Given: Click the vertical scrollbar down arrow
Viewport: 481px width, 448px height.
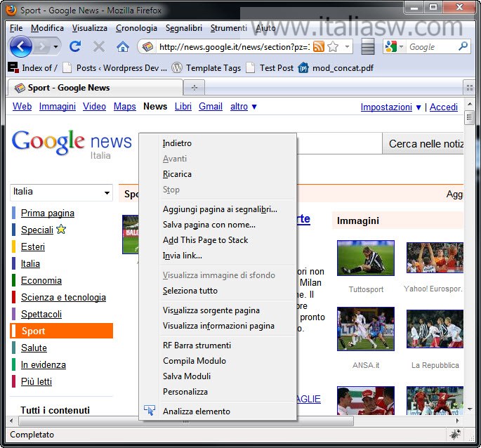Looking at the screenshot, I should pyautogui.click(x=470, y=409).
